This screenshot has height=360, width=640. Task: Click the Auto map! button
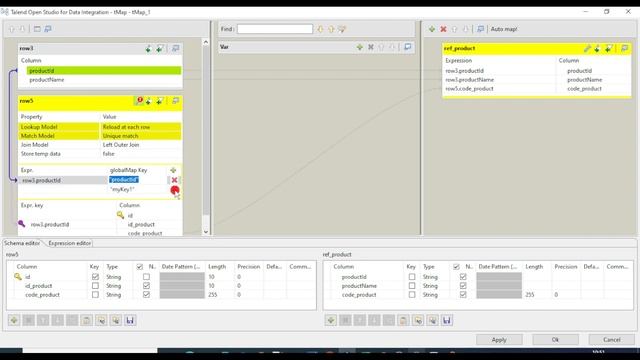pos(504,29)
